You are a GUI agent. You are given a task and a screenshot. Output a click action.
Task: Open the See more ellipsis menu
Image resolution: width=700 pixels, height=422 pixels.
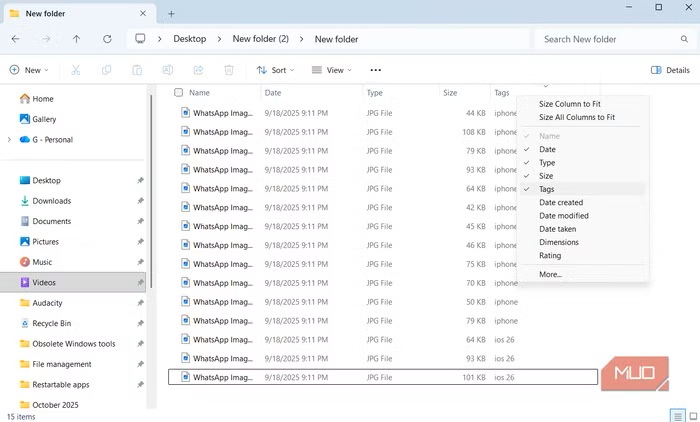[375, 70]
